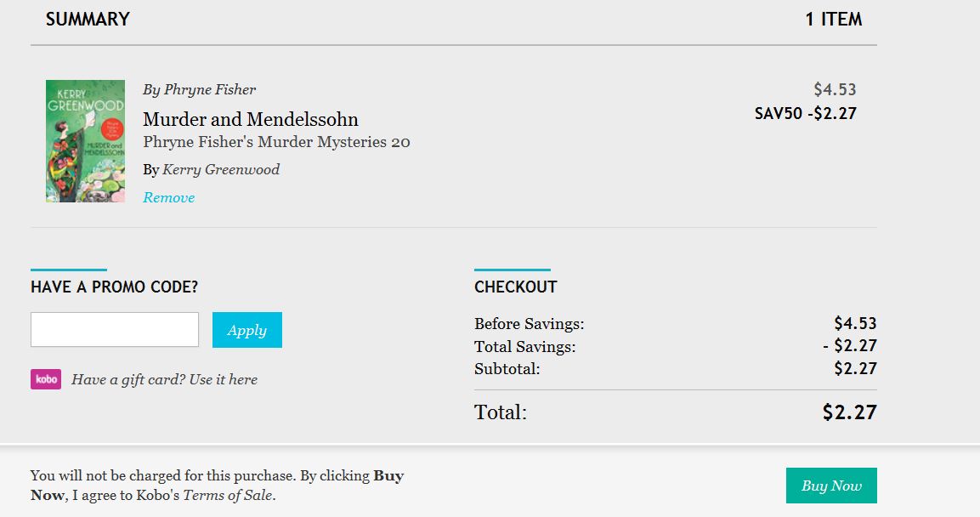This screenshot has height=517, width=980.
Task: Select the Murder and Mendelssohn title text
Action: tap(251, 119)
